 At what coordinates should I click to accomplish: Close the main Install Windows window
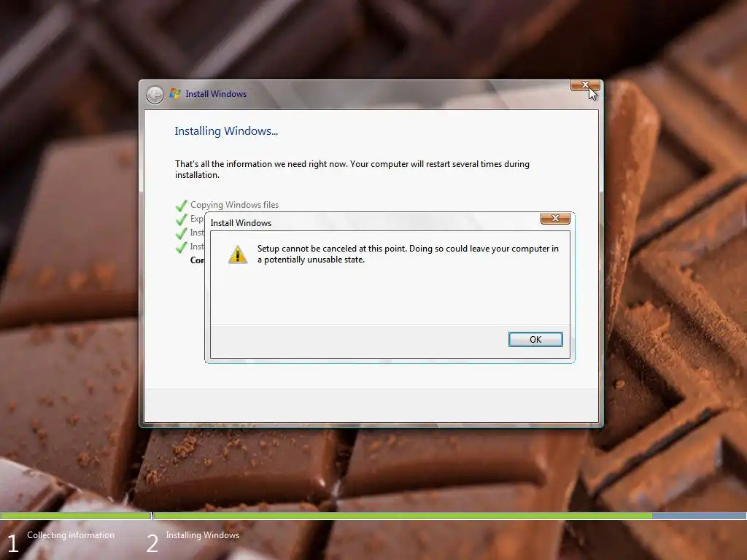point(585,85)
